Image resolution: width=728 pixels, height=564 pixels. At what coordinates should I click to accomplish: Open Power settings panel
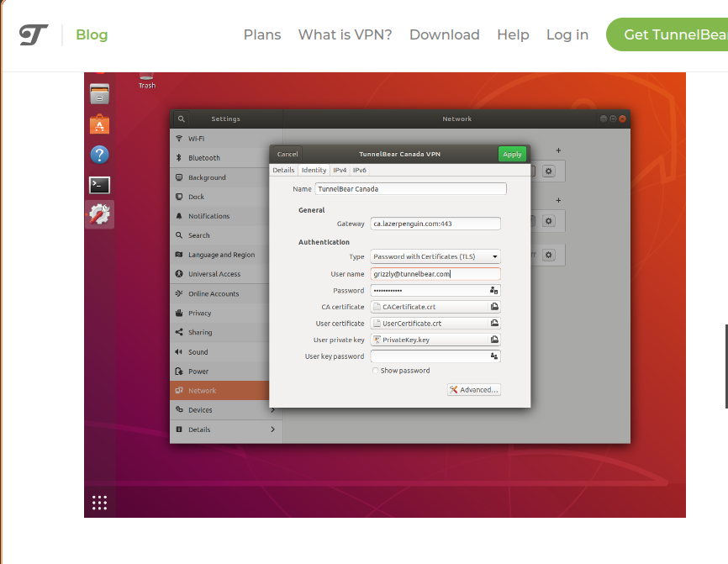[219, 372]
